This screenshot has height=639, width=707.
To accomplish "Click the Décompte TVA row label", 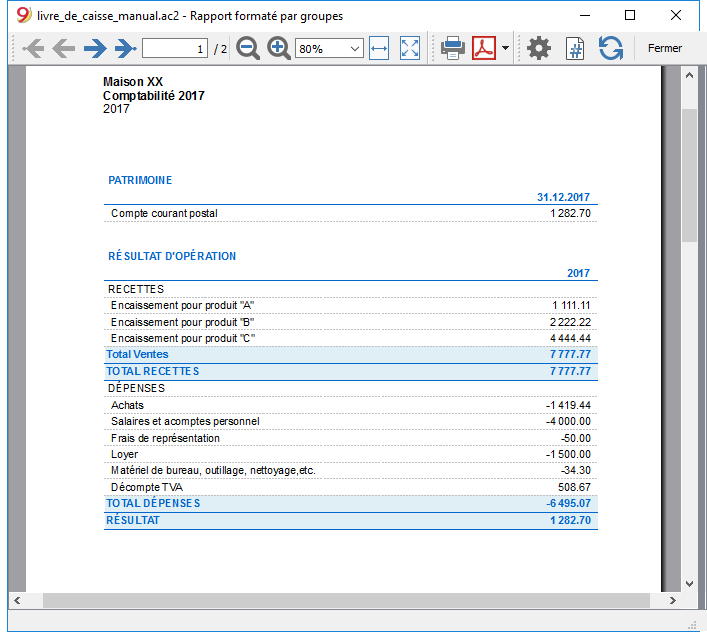I will click(x=147, y=487).
